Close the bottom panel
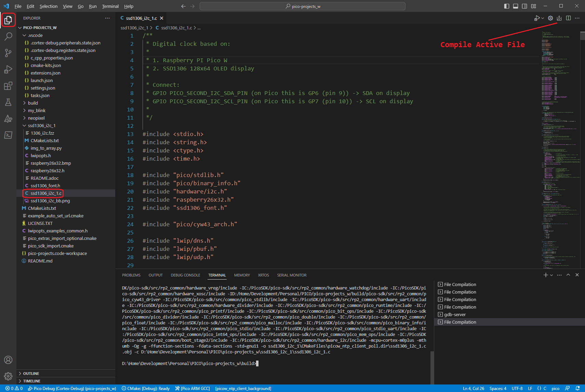Viewport: 585px width, 392px height. tap(577, 275)
